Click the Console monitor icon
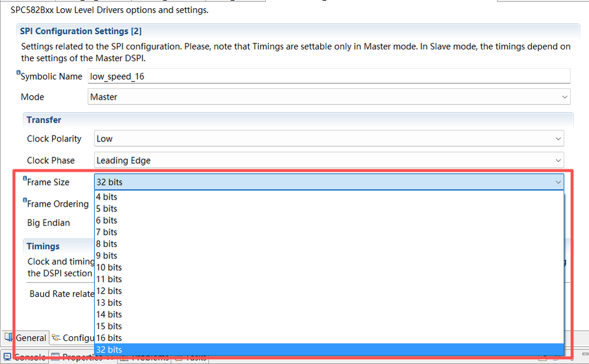 7,357
